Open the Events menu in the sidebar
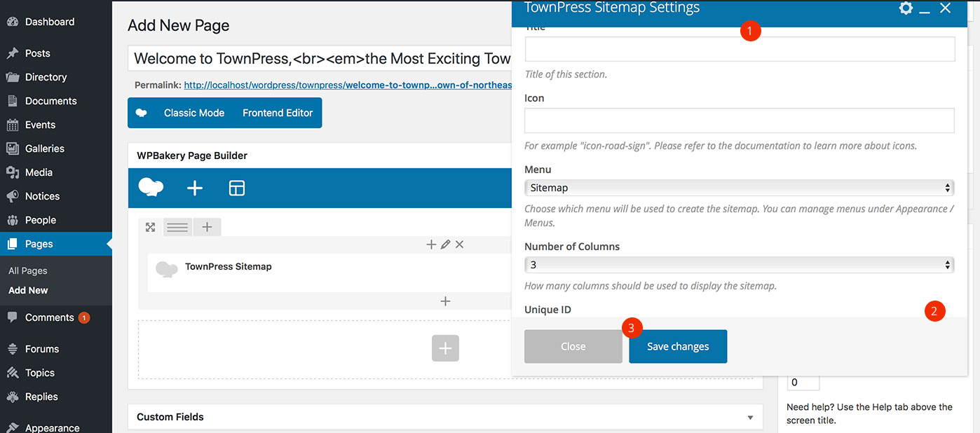The width and height of the screenshot is (980, 433). [x=40, y=125]
